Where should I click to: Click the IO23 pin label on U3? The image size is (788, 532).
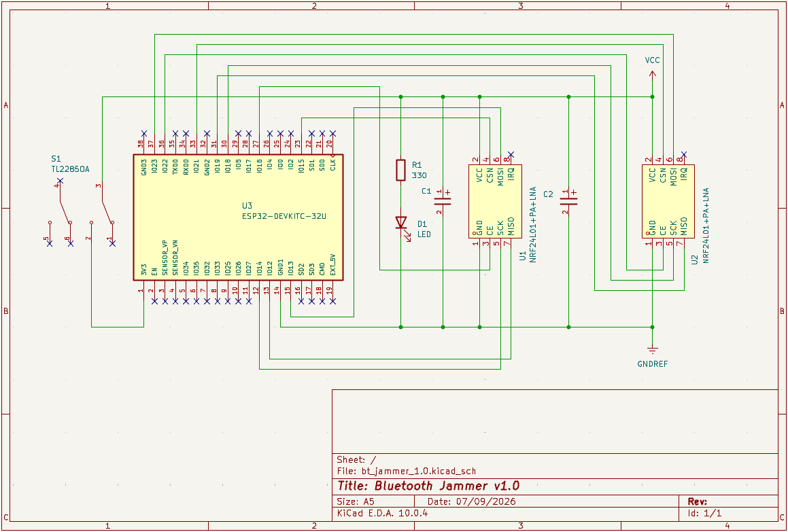(155, 166)
